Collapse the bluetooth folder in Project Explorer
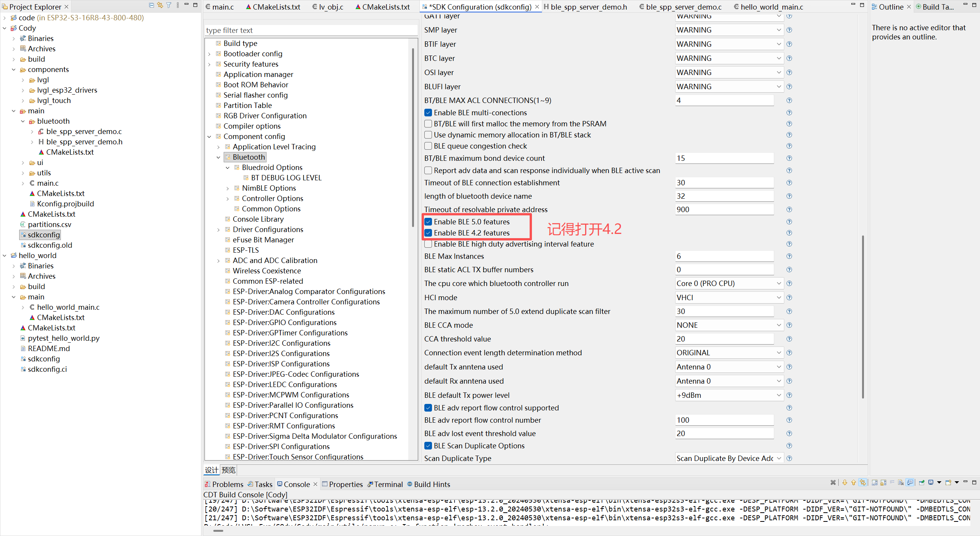This screenshot has height=536, width=980. click(23, 121)
